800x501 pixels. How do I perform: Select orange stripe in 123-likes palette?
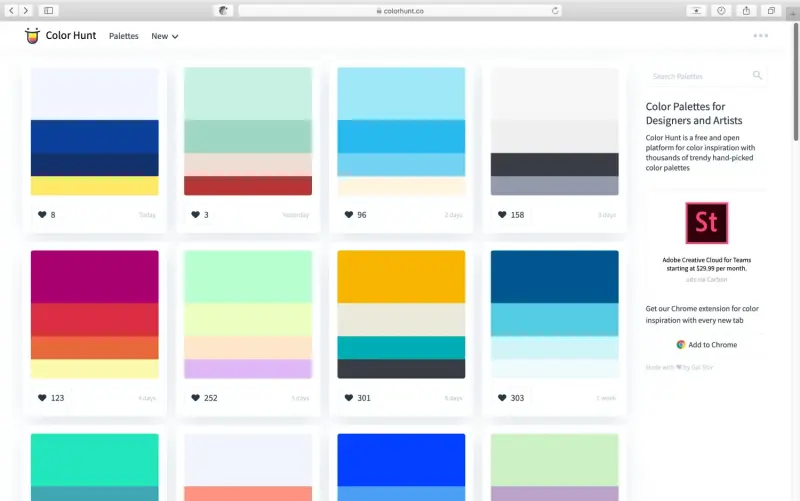click(x=94, y=348)
